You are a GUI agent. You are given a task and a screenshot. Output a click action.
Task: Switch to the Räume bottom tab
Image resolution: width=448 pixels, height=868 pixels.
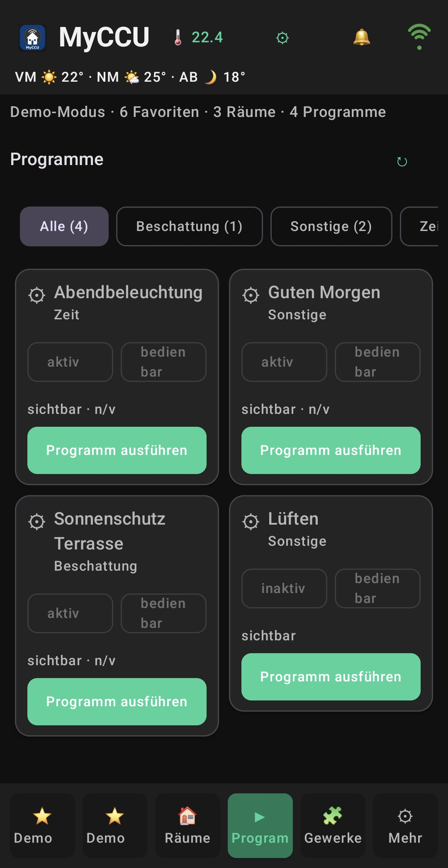coord(187,826)
